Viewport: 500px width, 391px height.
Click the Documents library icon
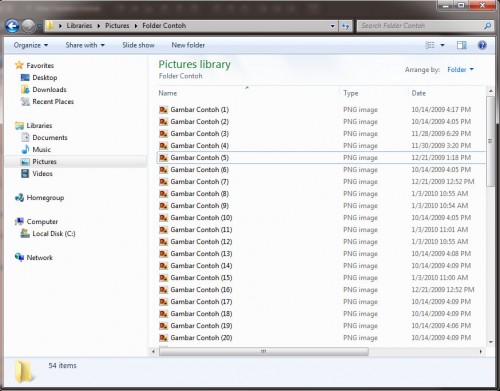pyautogui.click(x=25, y=137)
